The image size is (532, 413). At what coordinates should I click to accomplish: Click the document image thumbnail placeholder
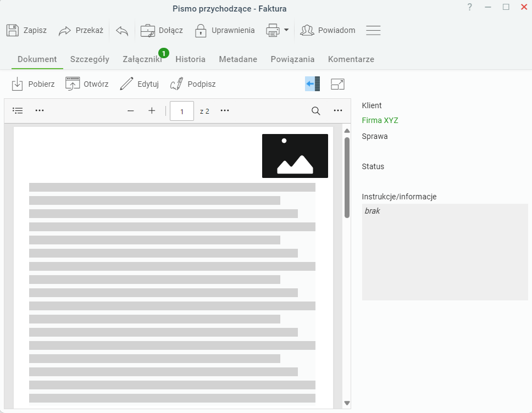click(x=295, y=156)
